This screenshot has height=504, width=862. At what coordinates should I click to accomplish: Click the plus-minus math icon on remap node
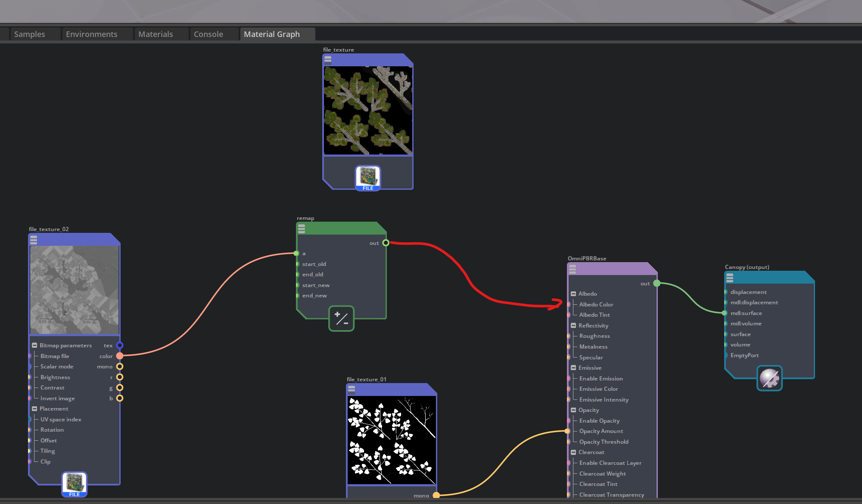[x=341, y=318]
